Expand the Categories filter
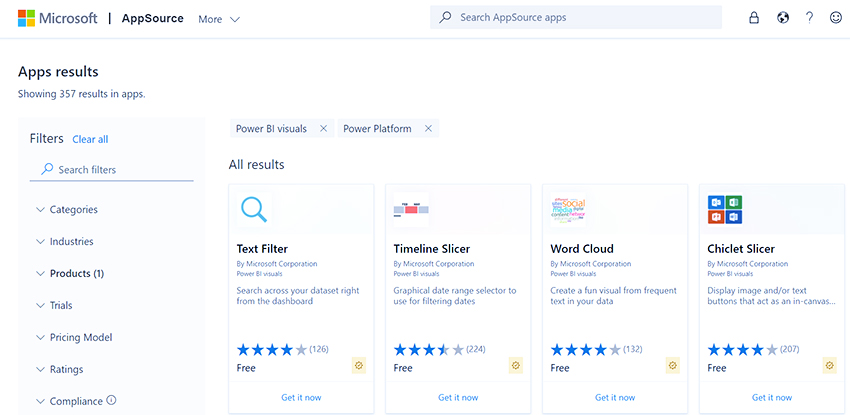The height and width of the screenshot is (415, 850). coord(67,210)
